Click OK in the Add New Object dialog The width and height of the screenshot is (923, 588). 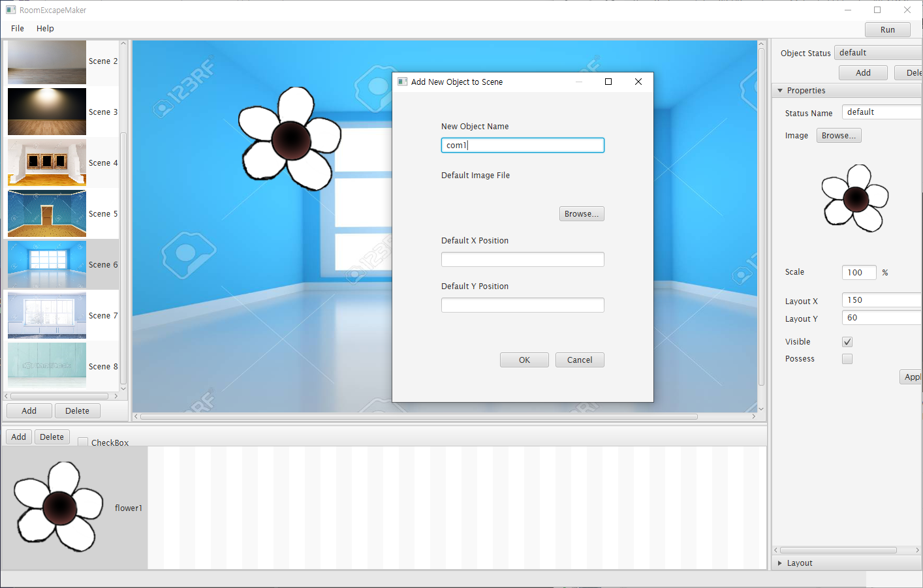(524, 360)
